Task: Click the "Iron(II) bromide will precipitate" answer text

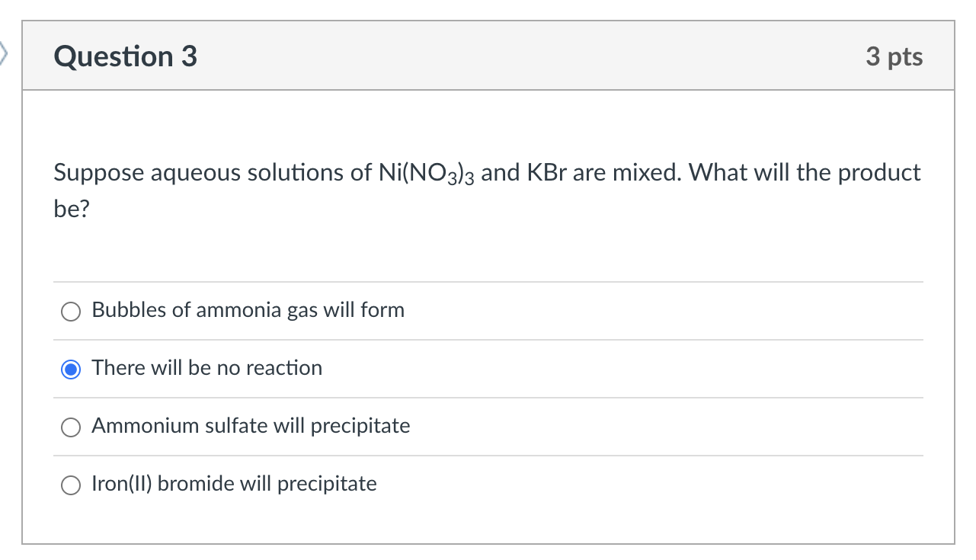Action: (235, 484)
